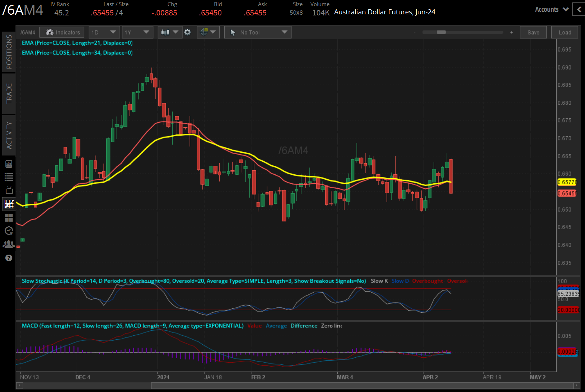Open the news/research icon in sidebar

[9, 164]
